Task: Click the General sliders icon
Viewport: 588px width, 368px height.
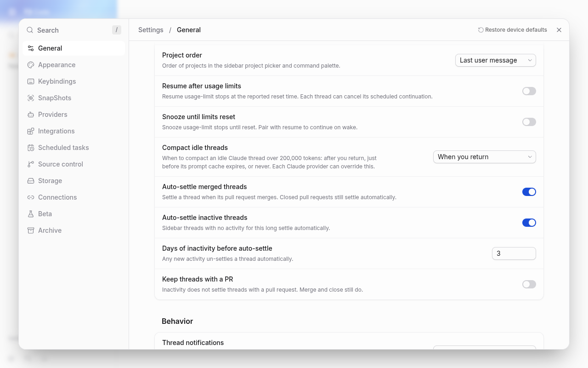Action: tap(31, 48)
